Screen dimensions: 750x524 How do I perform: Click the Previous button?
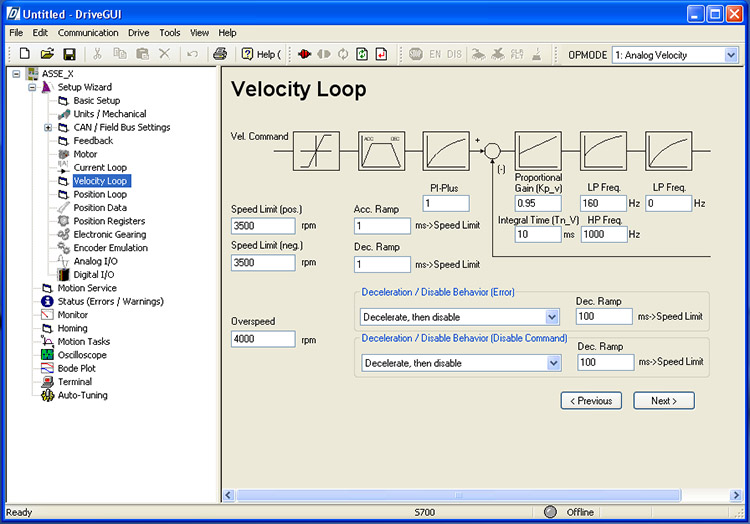[591, 401]
